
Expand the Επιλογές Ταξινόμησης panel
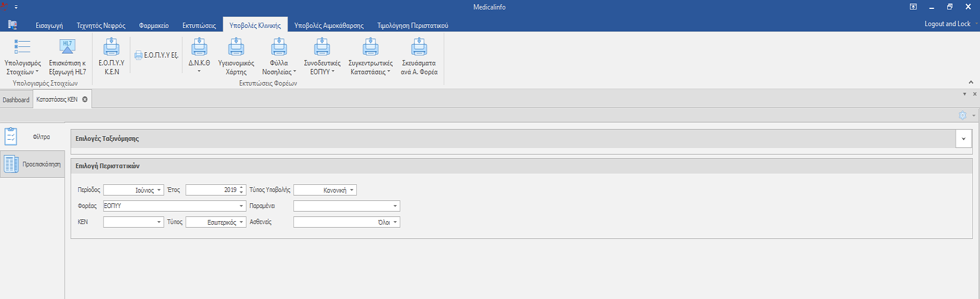963,139
